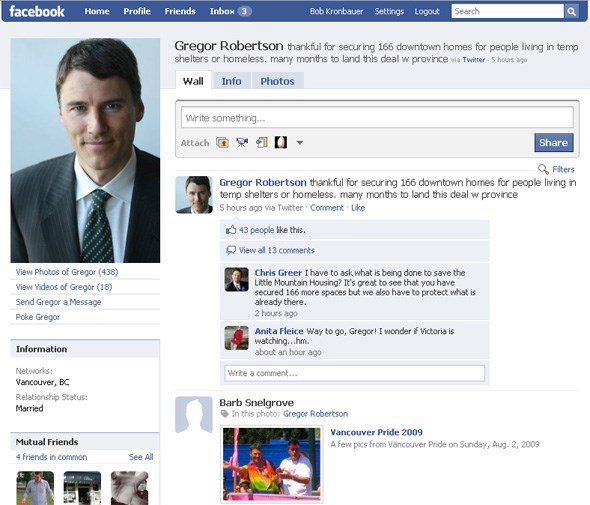Click the Comment link on Gregor's post
Viewport: 590px width, 505px height.
point(327,208)
